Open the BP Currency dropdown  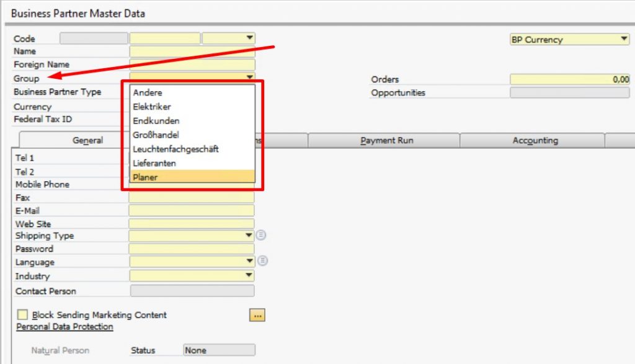click(x=624, y=39)
